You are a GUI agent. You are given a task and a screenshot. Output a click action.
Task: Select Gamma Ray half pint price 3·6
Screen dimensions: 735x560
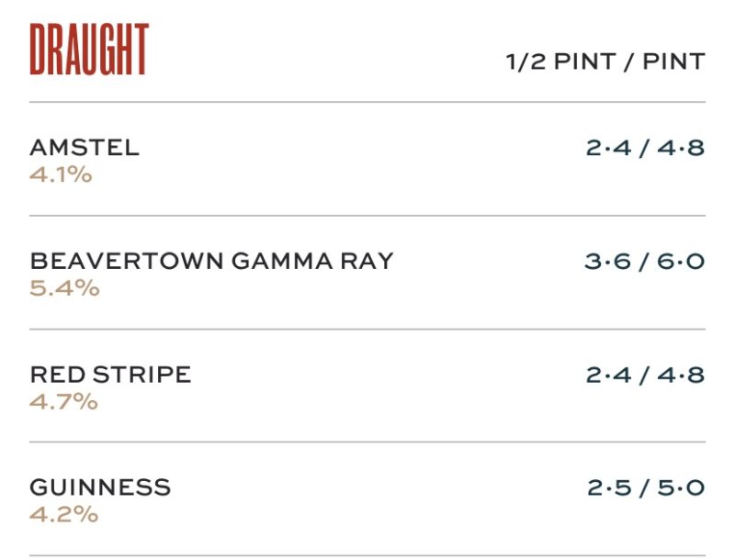pos(607,262)
